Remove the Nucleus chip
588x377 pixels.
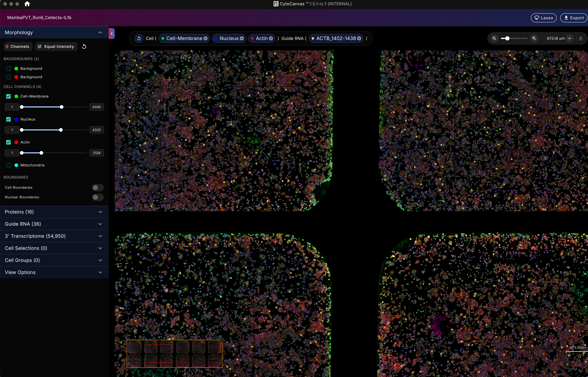(x=242, y=38)
